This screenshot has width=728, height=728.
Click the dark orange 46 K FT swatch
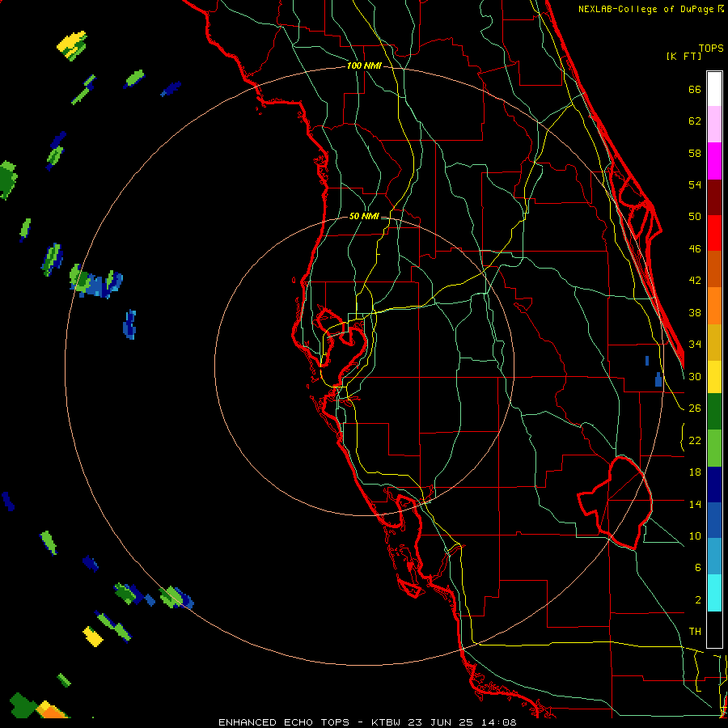tap(714, 269)
